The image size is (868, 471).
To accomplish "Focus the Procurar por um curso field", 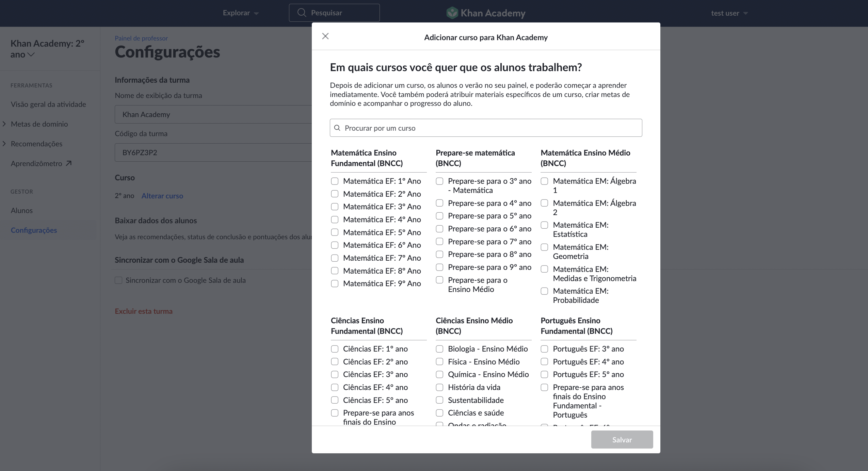I will 486,128.
